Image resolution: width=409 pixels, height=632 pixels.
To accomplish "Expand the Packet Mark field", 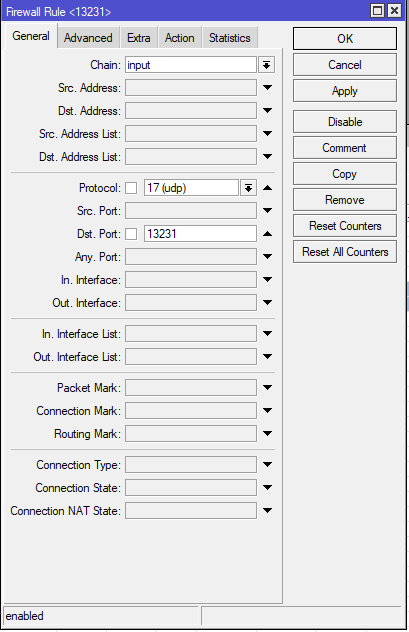I will coord(268,387).
